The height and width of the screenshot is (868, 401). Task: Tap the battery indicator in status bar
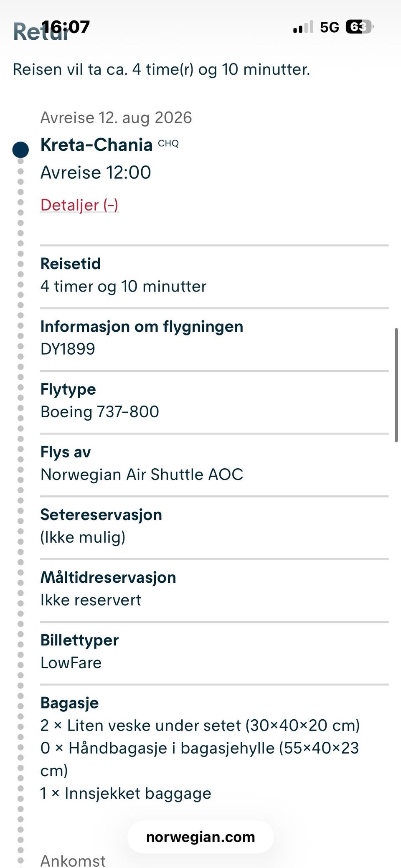359,27
